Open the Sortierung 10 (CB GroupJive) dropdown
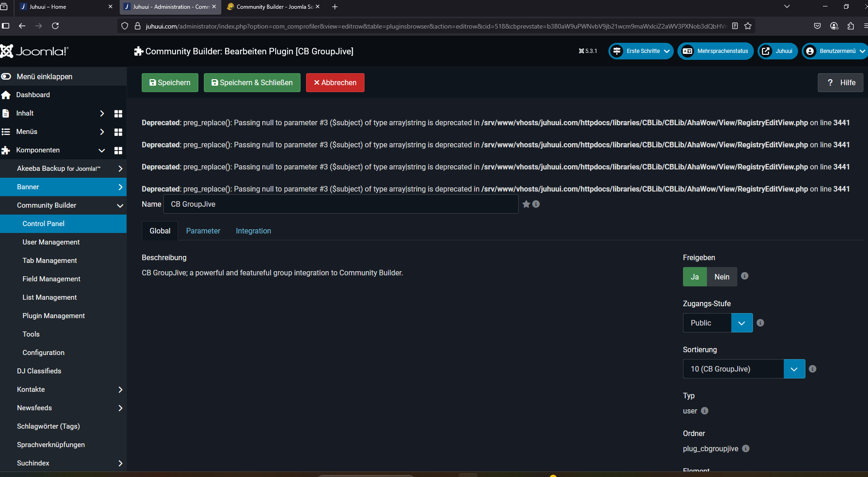Image resolution: width=868 pixels, height=477 pixels. click(744, 369)
